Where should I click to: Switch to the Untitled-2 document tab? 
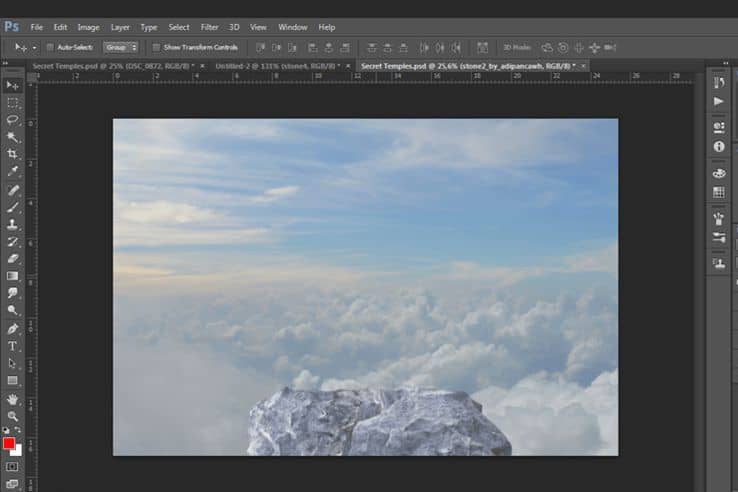coord(278,66)
